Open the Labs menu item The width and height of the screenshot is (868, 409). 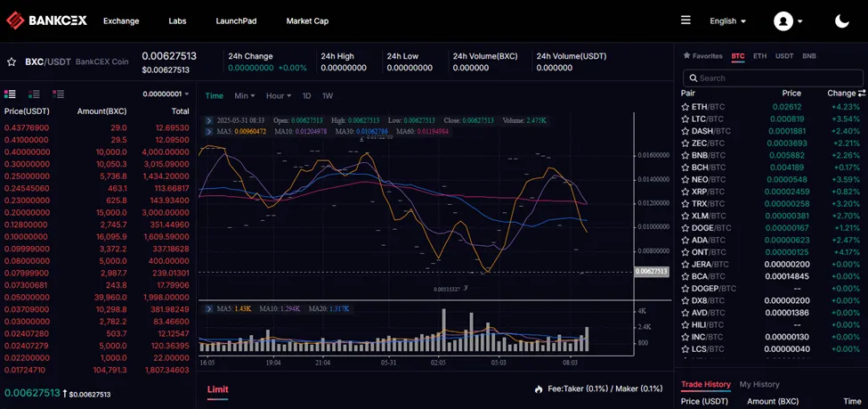tap(177, 21)
